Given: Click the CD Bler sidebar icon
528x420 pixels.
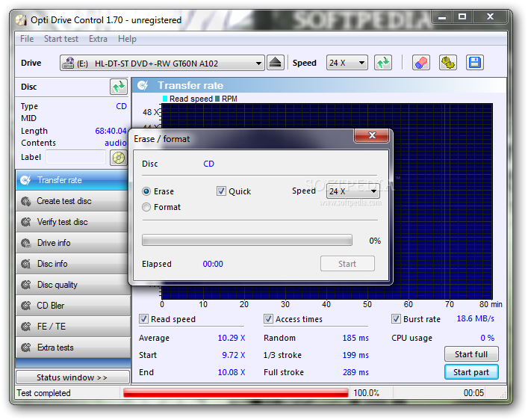Looking at the screenshot, I should coord(26,306).
